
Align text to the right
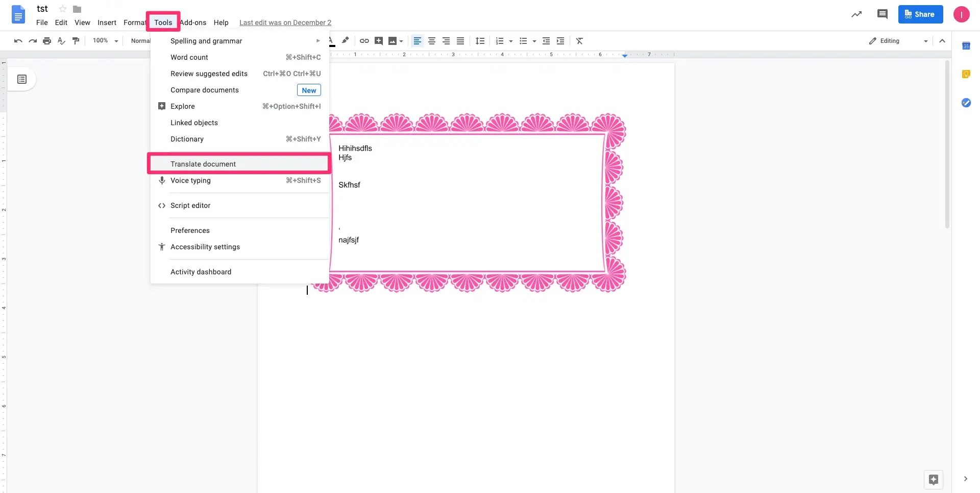pyautogui.click(x=446, y=41)
